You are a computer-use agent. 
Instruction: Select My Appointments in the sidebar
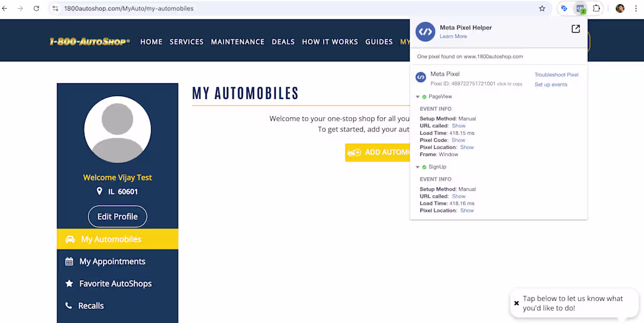pos(118,261)
